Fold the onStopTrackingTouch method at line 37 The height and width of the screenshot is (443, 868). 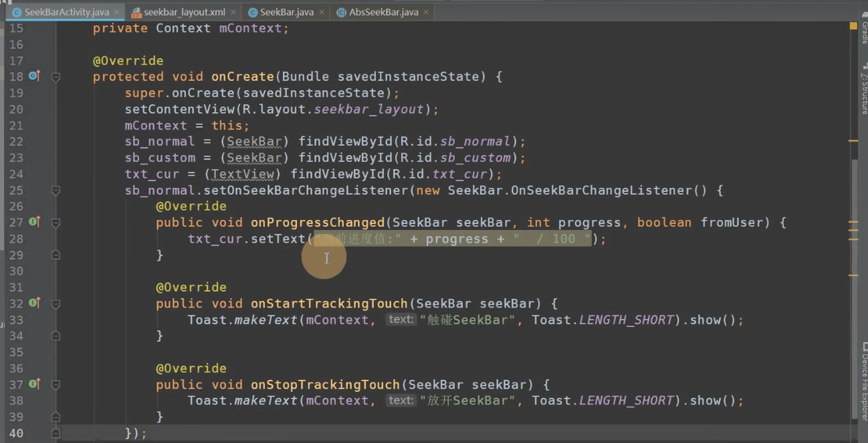56,385
